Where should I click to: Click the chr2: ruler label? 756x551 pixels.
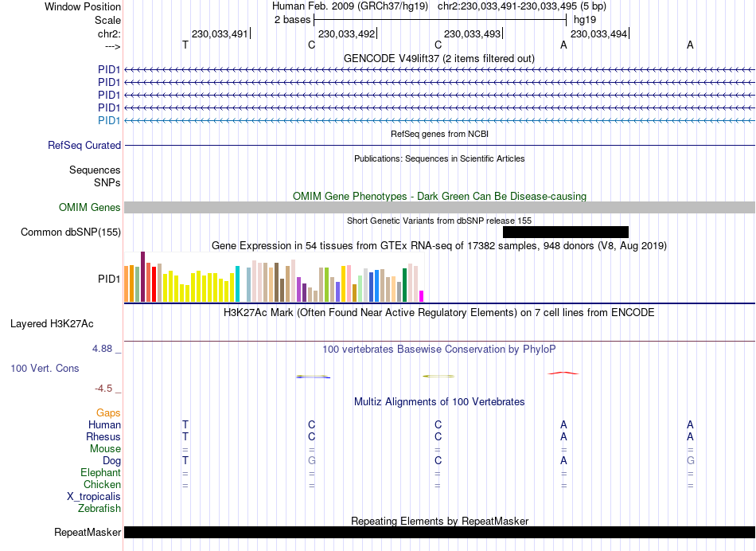tap(109, 33)
